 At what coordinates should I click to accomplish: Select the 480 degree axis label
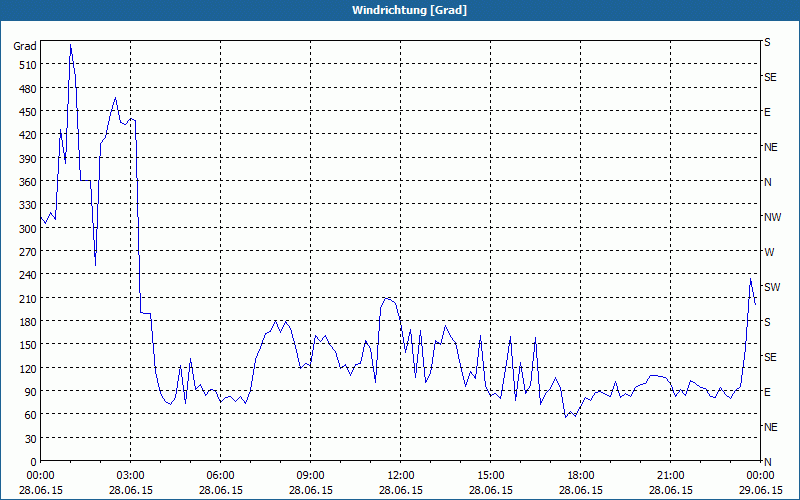pyautogui.click(x=28, y=89)
